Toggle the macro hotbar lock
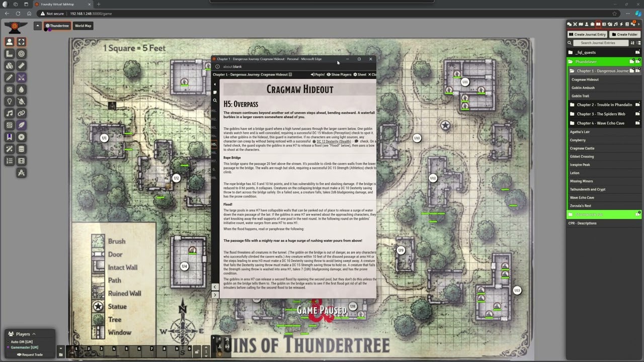 [x=197, y=352]
